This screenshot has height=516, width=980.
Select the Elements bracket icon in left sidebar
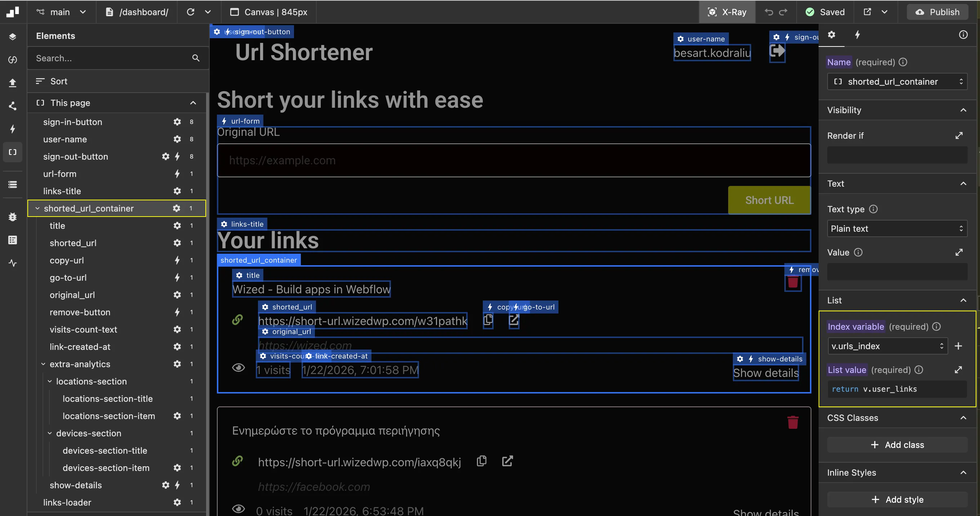(x=13, y=152)
